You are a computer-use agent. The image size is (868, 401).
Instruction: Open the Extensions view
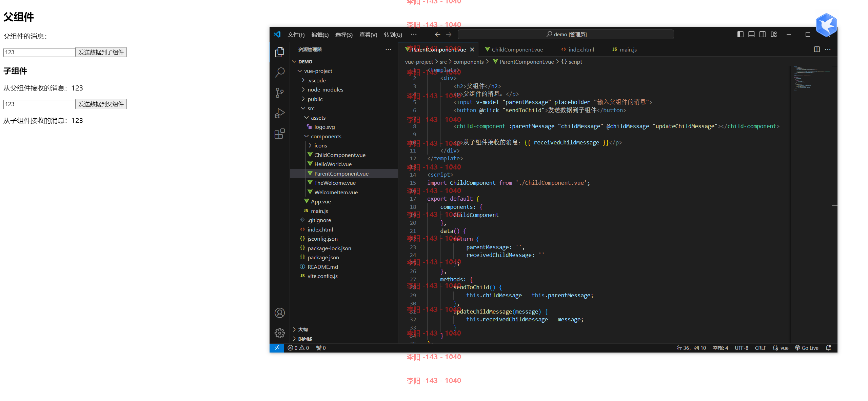(279, 134)
